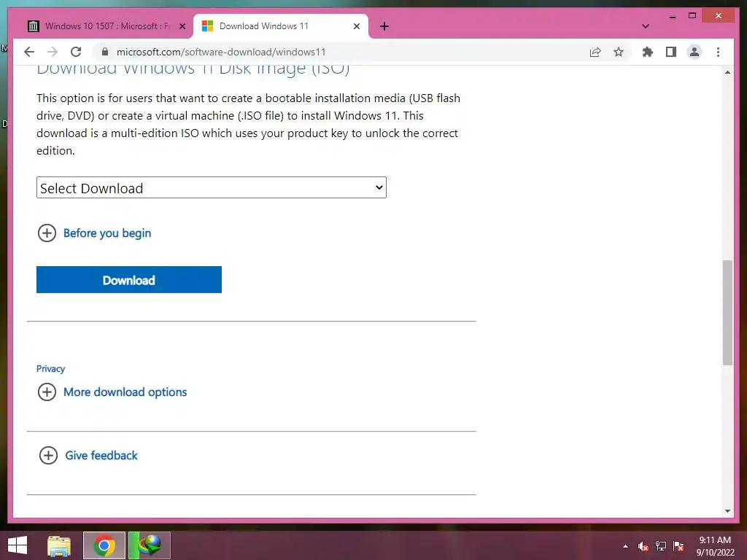
Task: Click plus icon beside Give feedback
Action: [x=48, y=455]
